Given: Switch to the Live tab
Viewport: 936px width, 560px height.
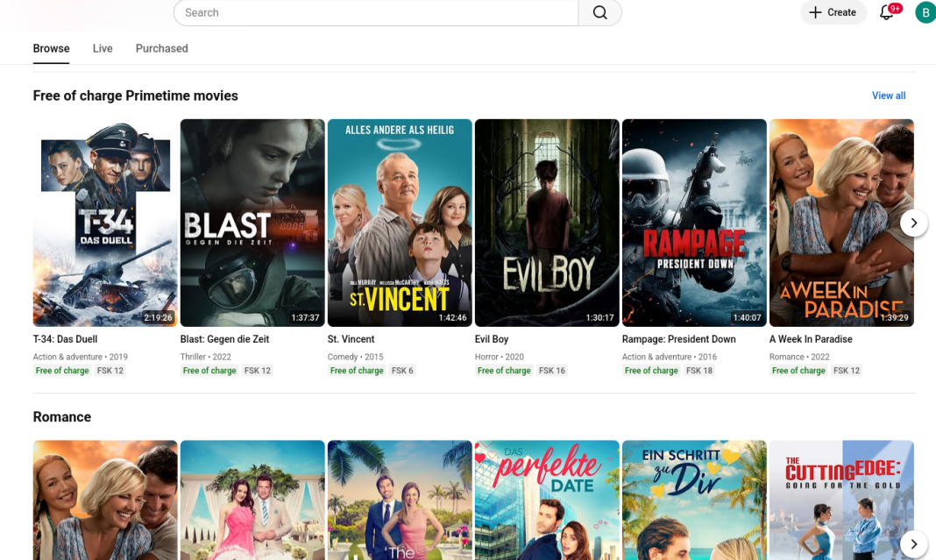Looking at the screenshot, I should coord(103,48).
